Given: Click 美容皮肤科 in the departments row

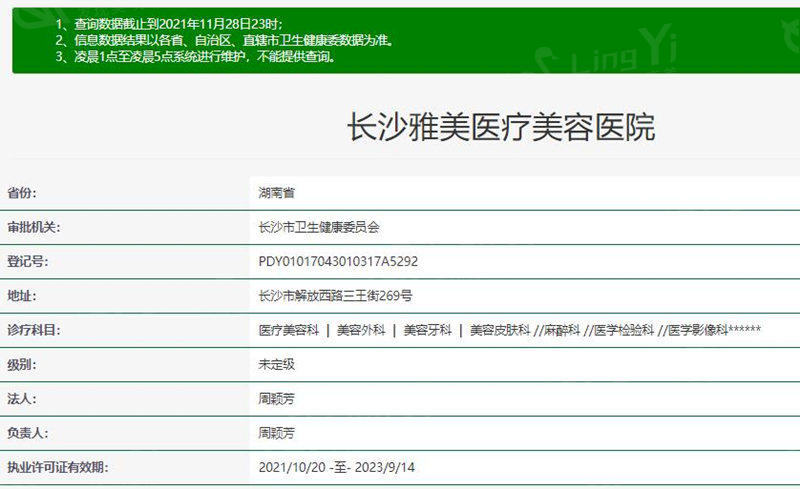Looking at the screenshot, I should (500, 330).
